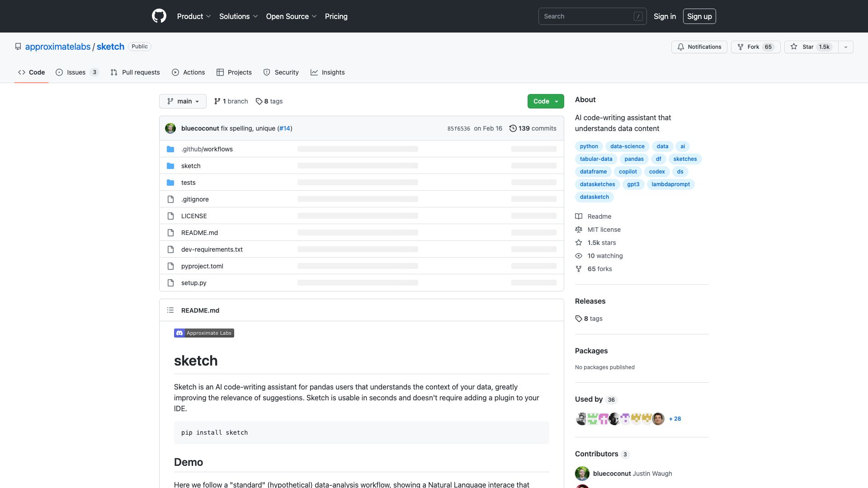Click the bell icon in Notifications button

coord(681,47)
